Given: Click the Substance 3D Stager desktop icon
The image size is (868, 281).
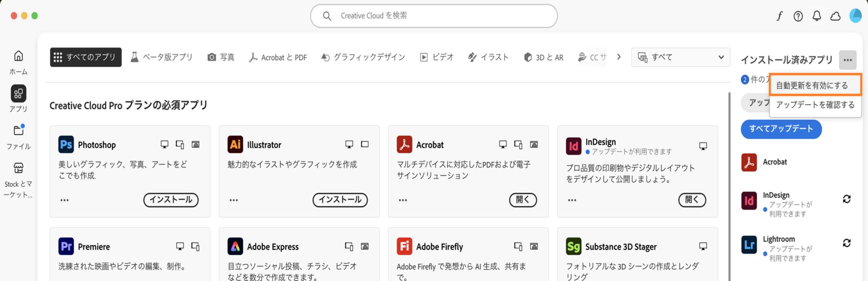Looking at the screenshot, I should [703, 246].
